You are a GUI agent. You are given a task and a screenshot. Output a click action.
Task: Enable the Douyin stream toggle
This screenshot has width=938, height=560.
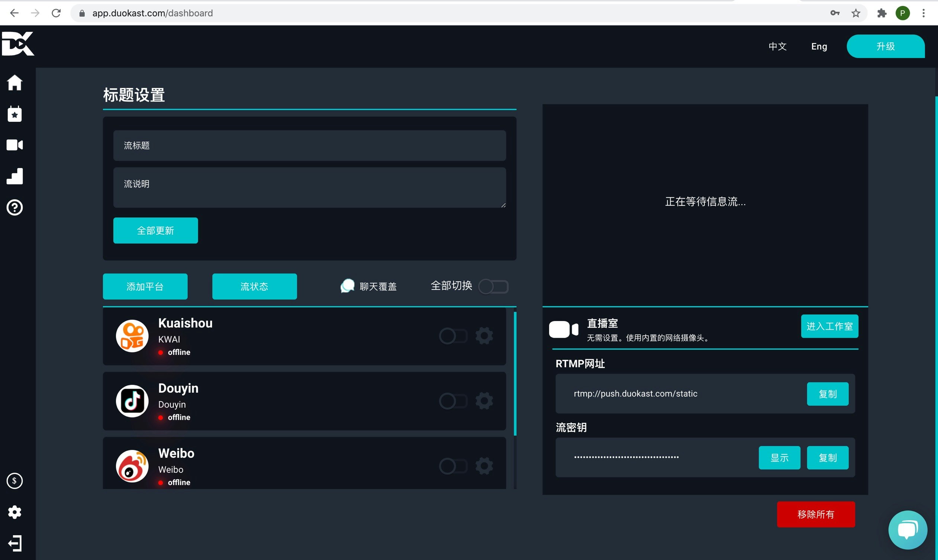pos(453,401)
